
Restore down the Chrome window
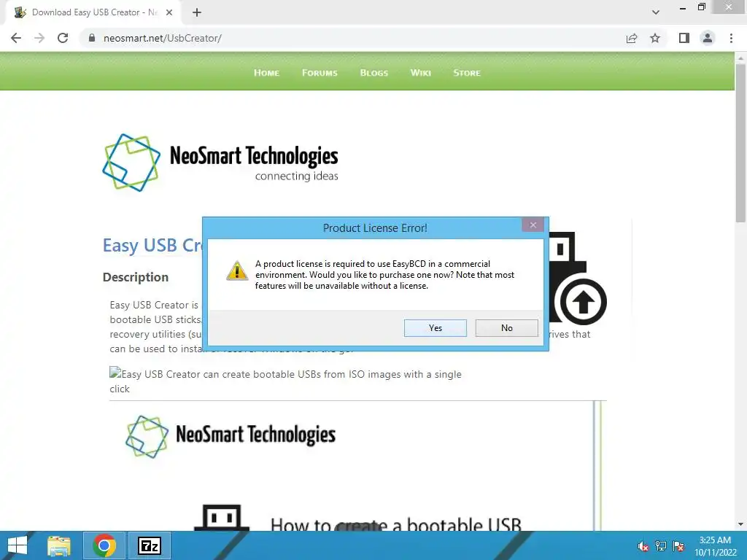coord(702,7)
